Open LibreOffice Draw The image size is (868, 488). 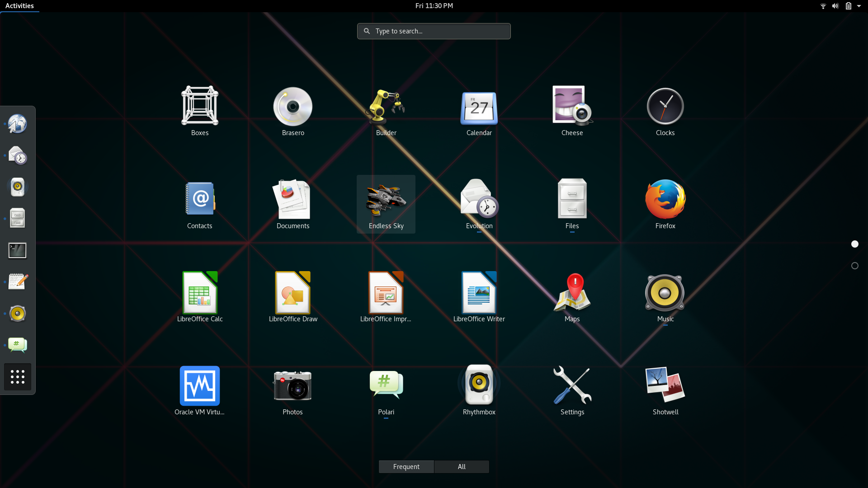coord(293,297)
